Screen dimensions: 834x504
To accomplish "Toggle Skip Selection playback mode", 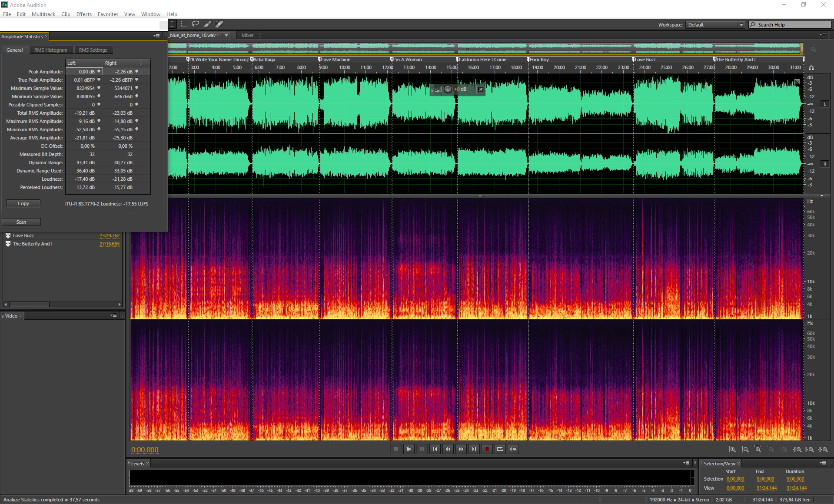I will (x=513, y=449).
